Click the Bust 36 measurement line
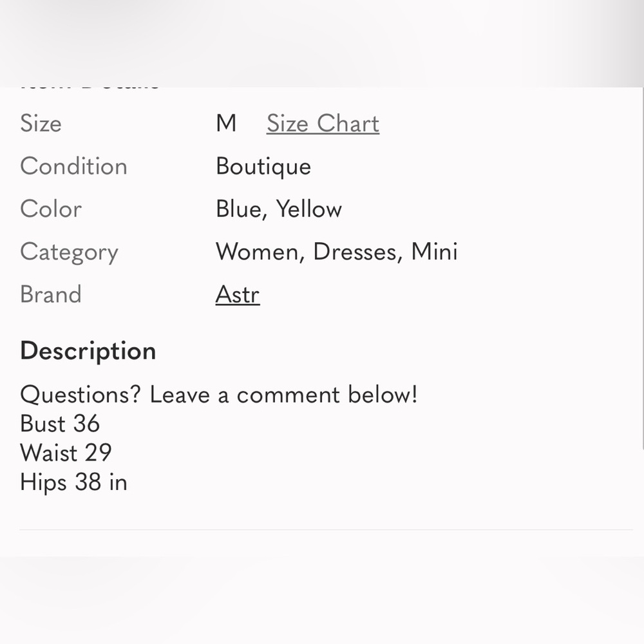The height and width of the screenshot is (644, 644). coord(60,424)
